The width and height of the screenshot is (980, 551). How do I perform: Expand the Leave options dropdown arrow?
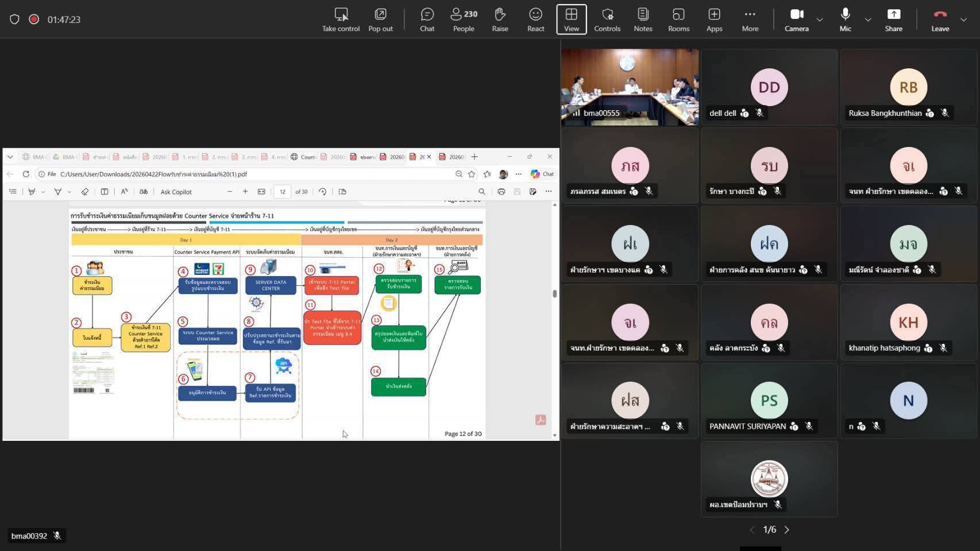[964, 20]
